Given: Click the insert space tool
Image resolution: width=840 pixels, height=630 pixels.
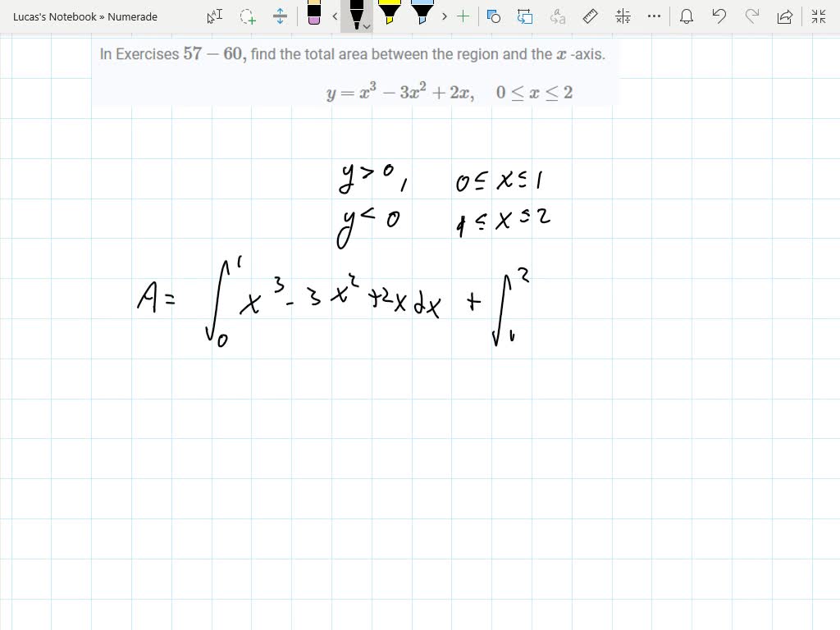Looking at the screenshot, I should 279,15.
